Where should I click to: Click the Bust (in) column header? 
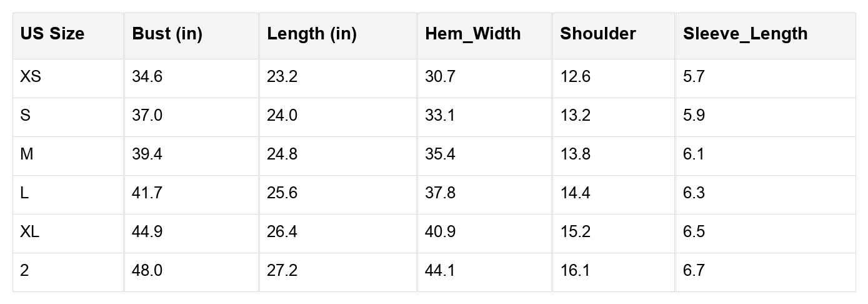pyautogui.click(x=167, y=34)
